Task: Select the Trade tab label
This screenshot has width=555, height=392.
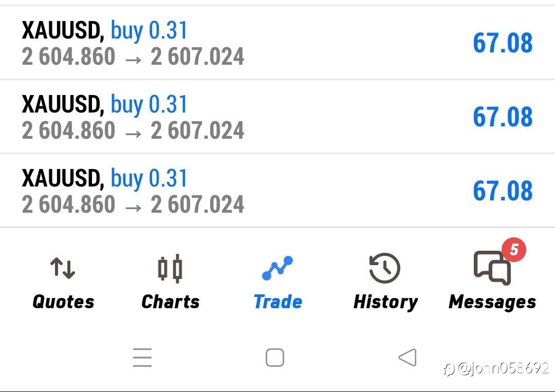Action: coord(277,302)
